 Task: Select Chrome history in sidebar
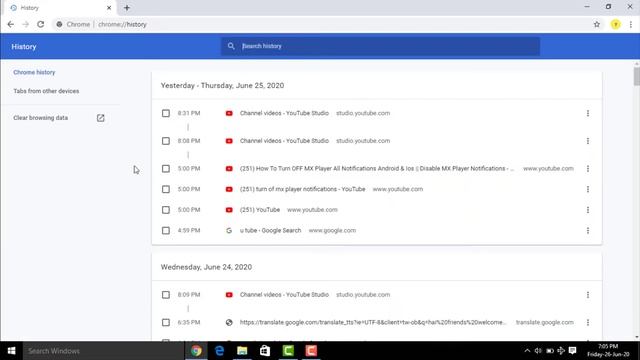tap(34, 72)
